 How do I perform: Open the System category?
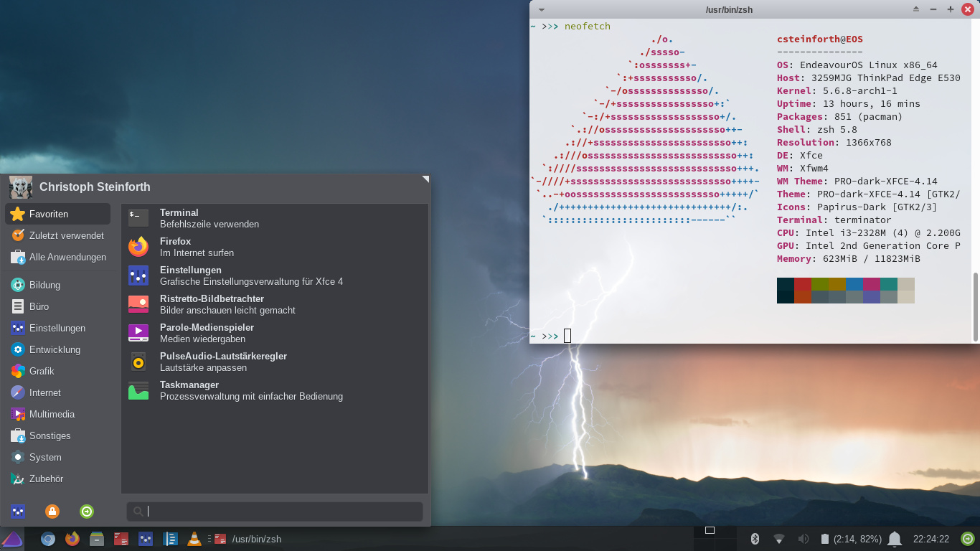pos(57,457)
